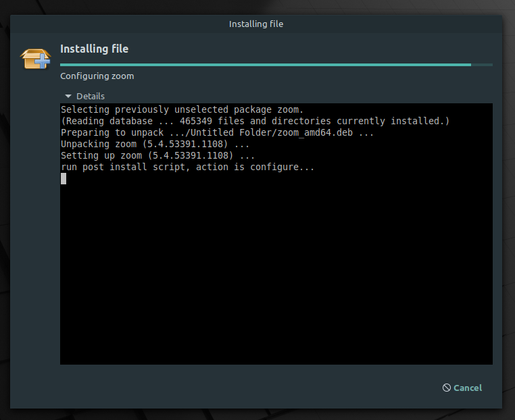The image size is (515, 420).
Task: Click line 'Selecting previously unselected package zoom.'
Action: [182, 109]
